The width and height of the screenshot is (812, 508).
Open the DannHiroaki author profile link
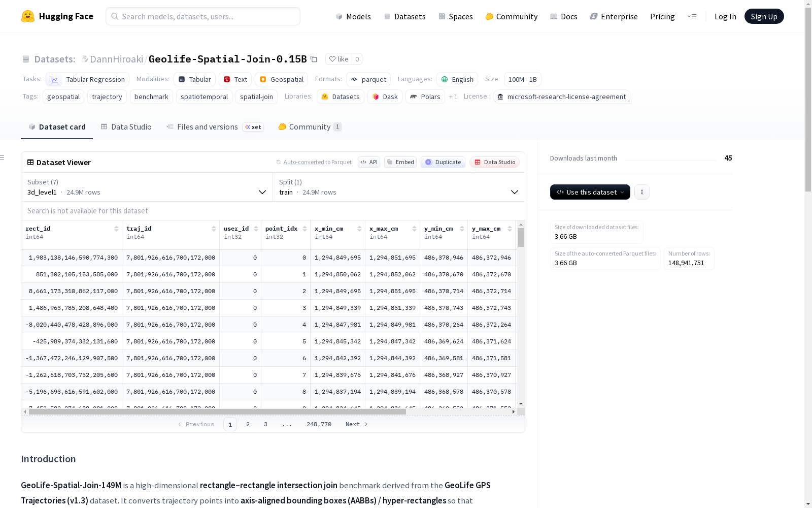116,59
